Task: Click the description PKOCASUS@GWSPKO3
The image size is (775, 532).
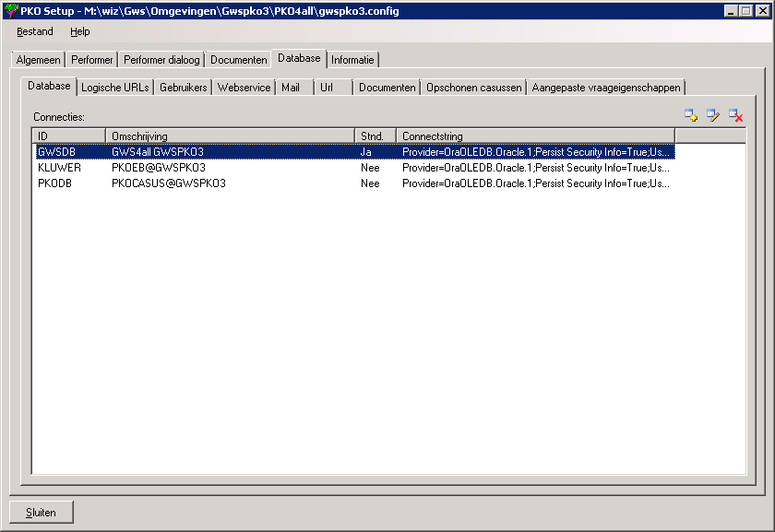Action: click(x=169, y=183)
